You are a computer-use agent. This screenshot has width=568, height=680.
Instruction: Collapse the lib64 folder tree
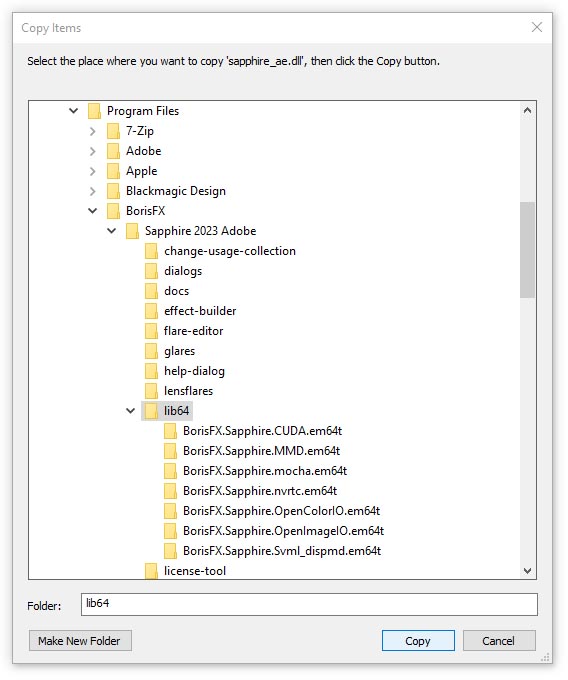[x=131, y=411]
